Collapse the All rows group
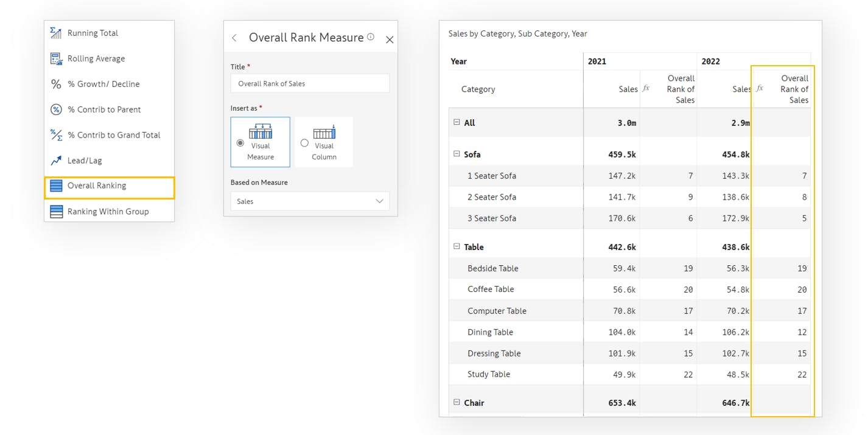Image resolution: width=868 pixels, height=435 pixels. point(457,122)
